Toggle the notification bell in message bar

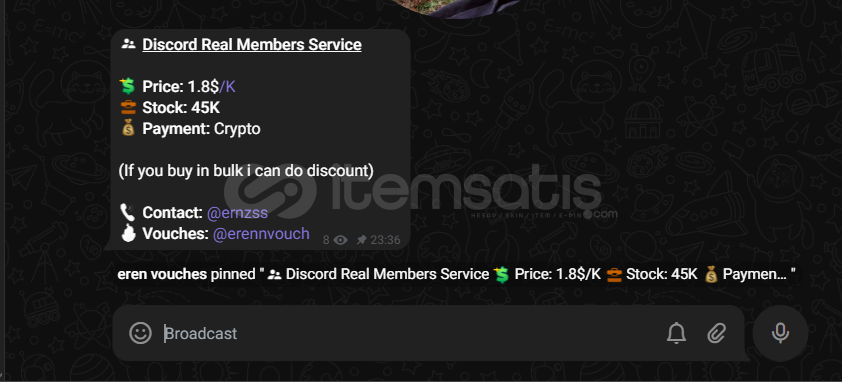[x=676, y=334]
